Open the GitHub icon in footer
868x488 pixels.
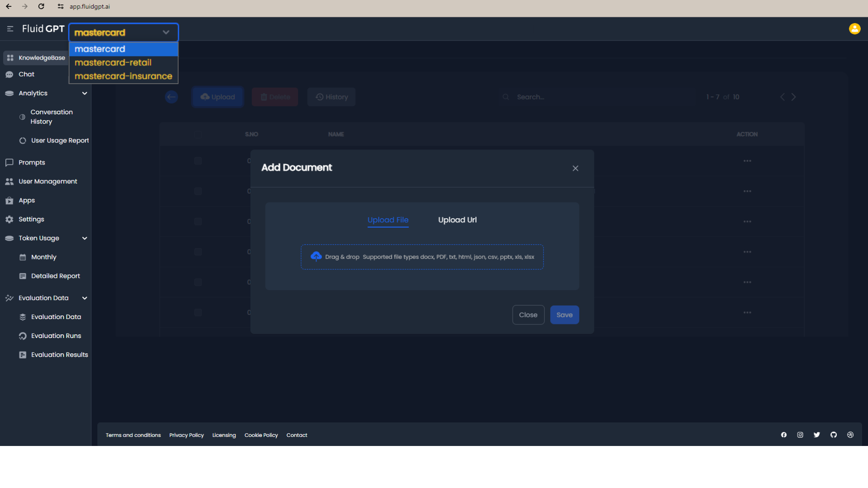click(834, 435)
